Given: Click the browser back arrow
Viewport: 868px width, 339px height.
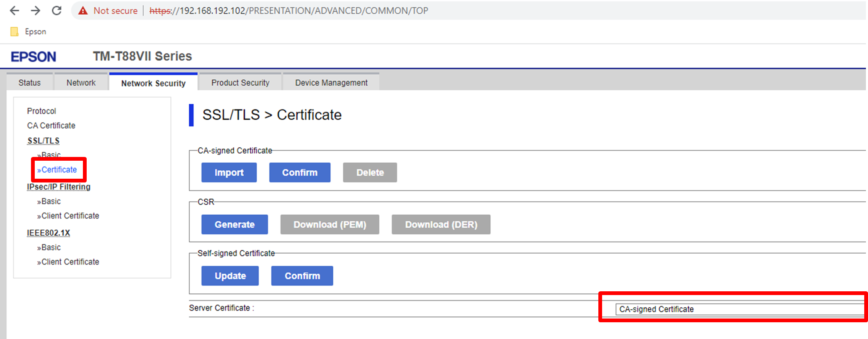Looking at the screenshot, I should point(14,10).
